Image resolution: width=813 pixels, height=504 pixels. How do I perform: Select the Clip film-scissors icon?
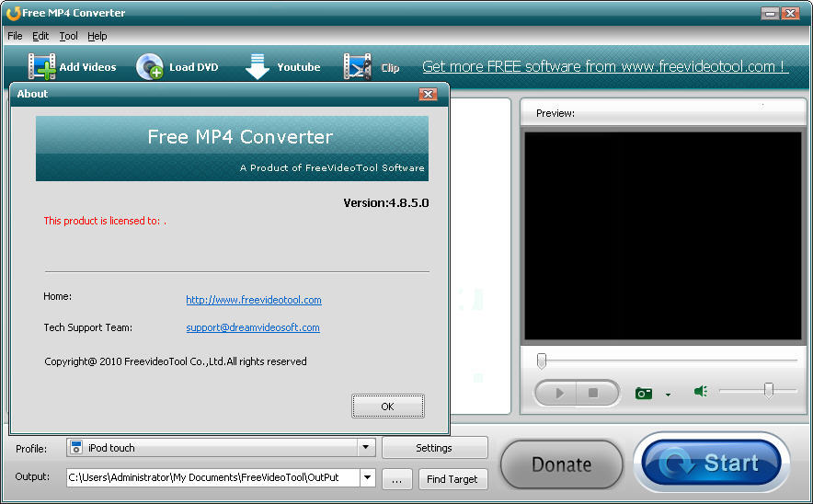coord(357,66)
